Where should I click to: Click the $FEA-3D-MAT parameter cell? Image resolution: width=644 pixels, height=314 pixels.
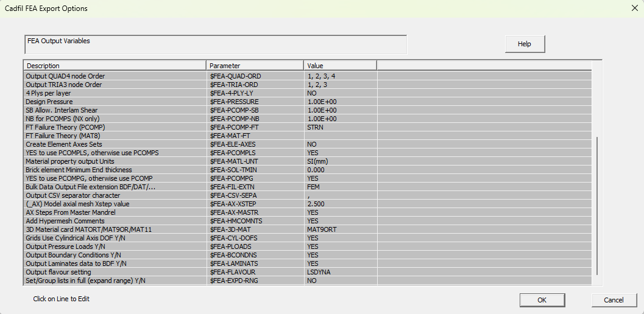255,229
